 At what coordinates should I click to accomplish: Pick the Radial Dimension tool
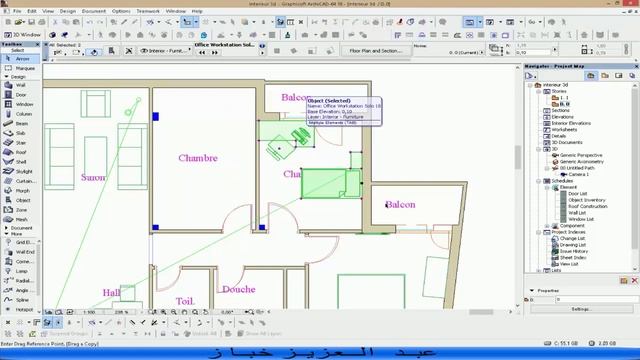pos(20,281)
